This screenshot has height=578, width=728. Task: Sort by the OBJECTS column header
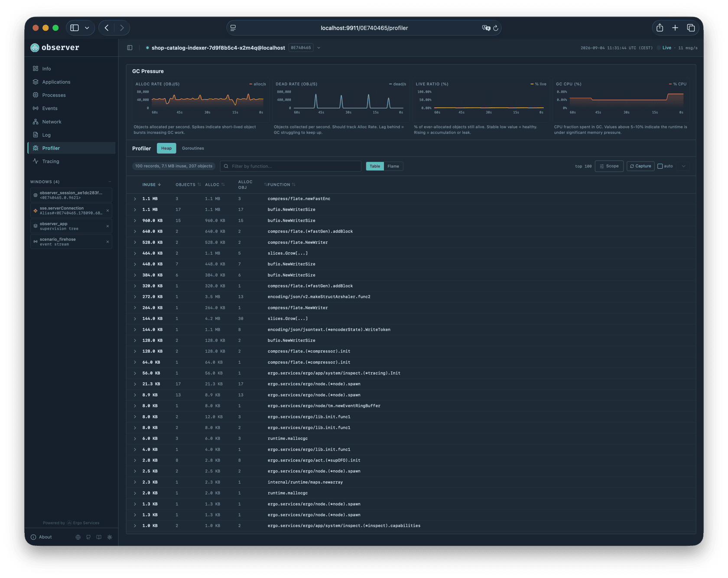point(188,185)
